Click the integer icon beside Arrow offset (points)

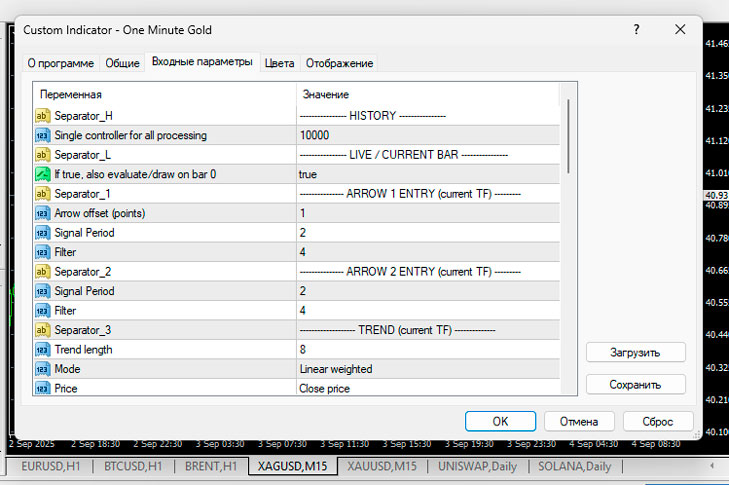[43, 213]
